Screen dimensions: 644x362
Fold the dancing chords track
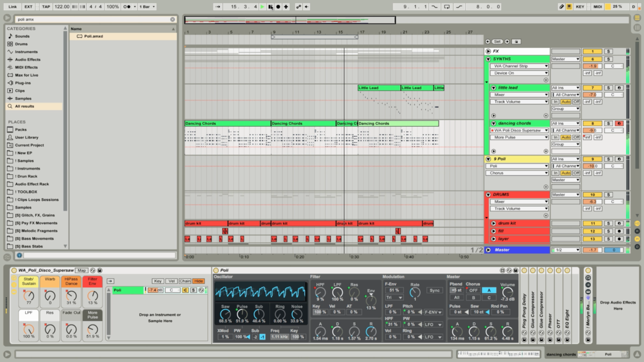click(x=493, y=123)
